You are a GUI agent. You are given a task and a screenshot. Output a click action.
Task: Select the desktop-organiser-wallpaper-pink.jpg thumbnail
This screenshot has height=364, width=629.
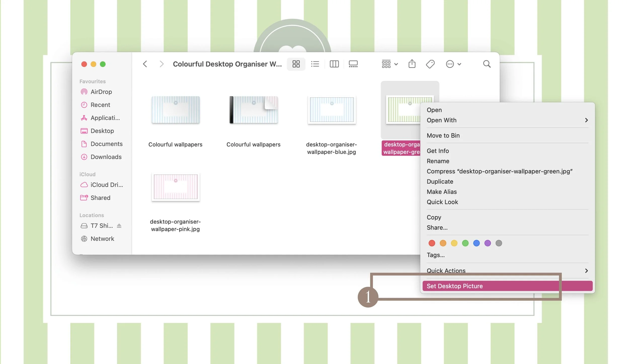click(x=176, y=187)
